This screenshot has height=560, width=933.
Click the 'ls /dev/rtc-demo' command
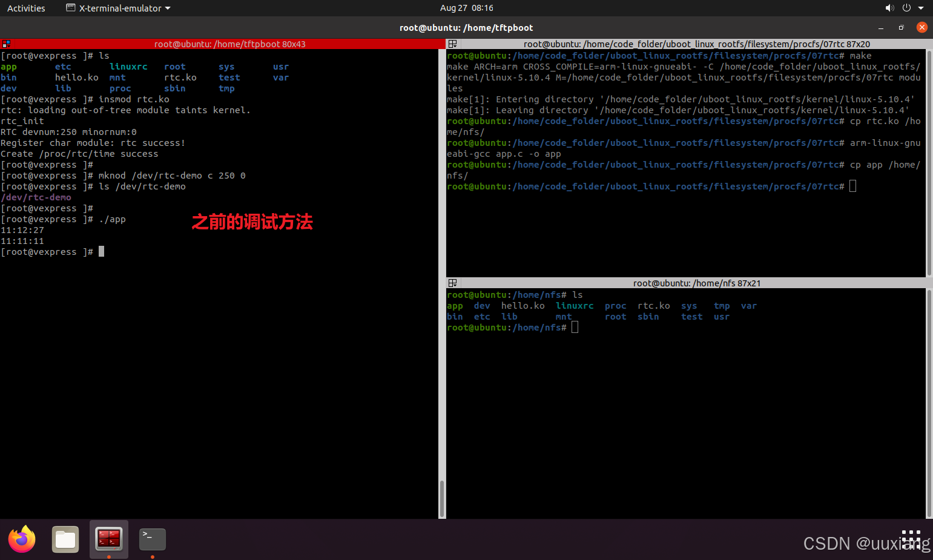142,186
